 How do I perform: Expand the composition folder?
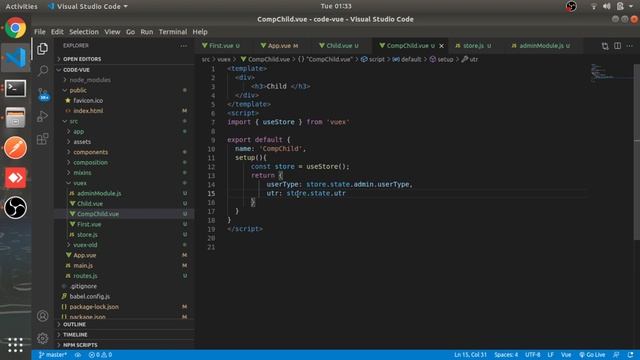124,162
